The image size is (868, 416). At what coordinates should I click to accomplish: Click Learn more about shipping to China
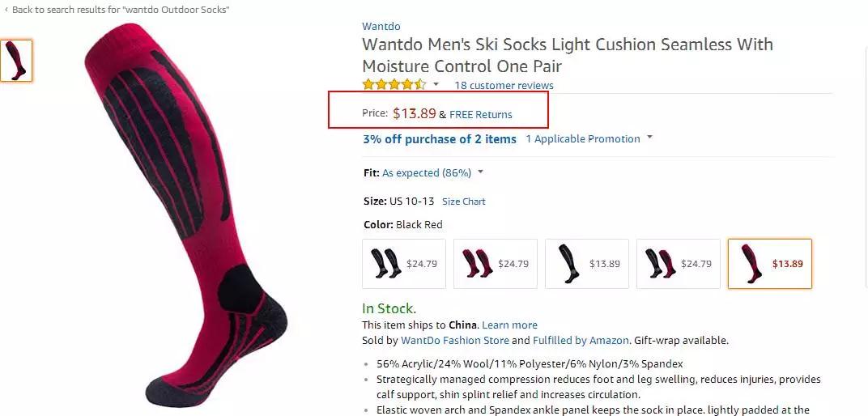point(509,325)
